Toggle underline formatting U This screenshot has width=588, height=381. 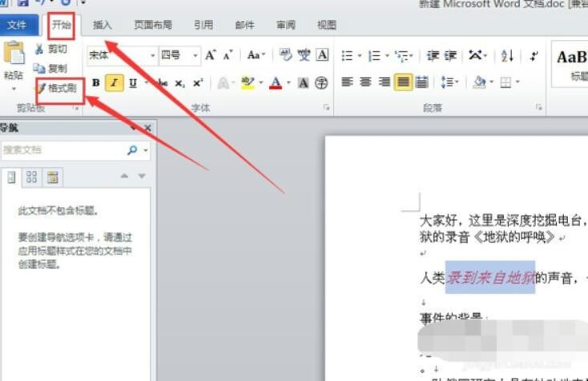(x=133, y=82)
